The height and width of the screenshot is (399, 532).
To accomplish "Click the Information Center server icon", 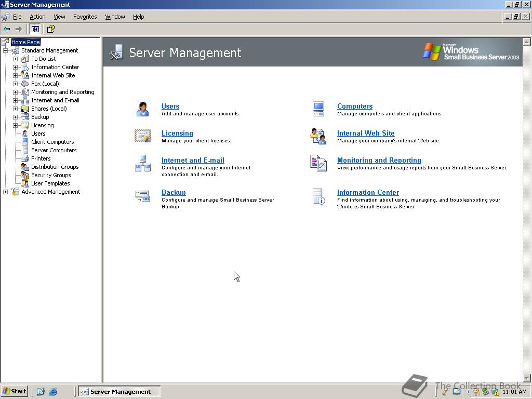I will 318,196.
